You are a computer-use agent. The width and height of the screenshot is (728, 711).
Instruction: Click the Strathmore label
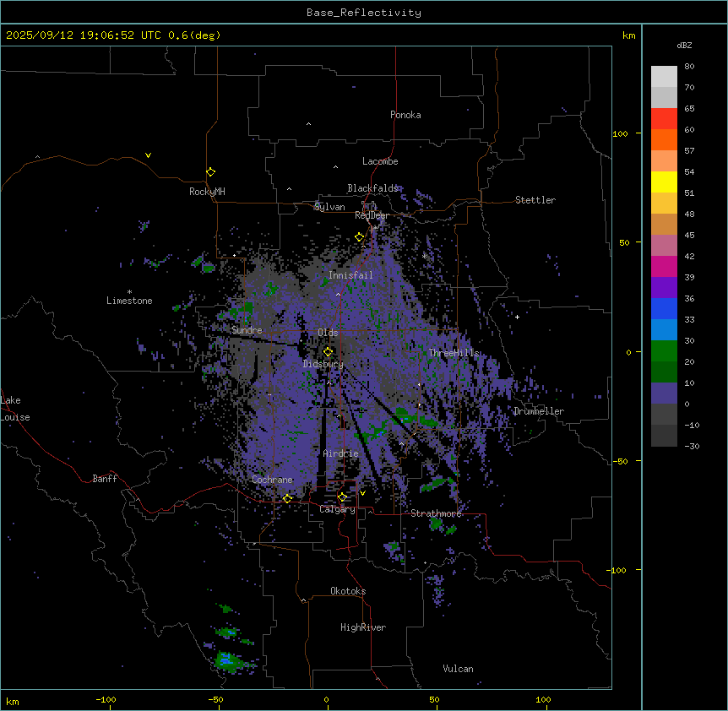(436, 513)
